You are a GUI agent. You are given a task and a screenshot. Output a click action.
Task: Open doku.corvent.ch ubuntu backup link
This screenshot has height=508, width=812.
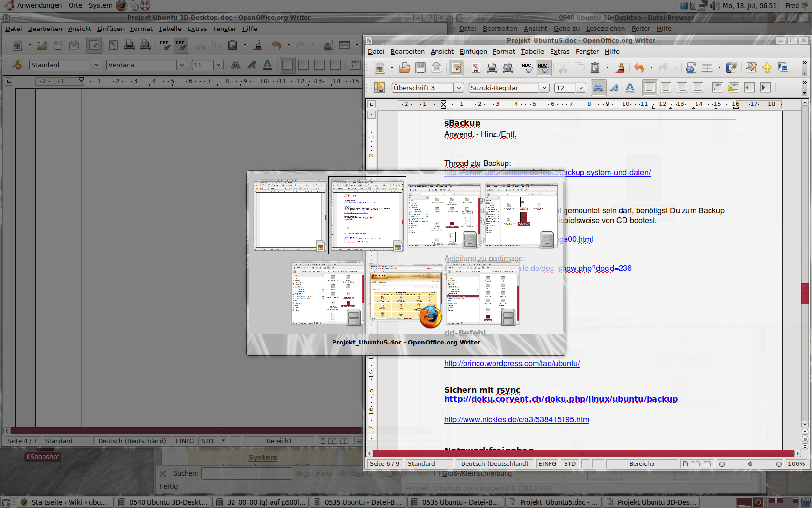coord(561,399)
